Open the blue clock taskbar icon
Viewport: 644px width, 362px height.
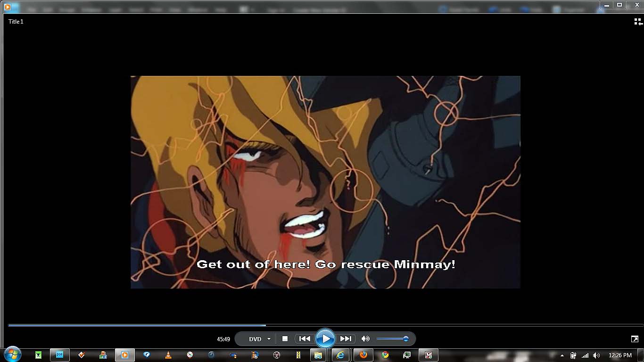click(212, 355)
